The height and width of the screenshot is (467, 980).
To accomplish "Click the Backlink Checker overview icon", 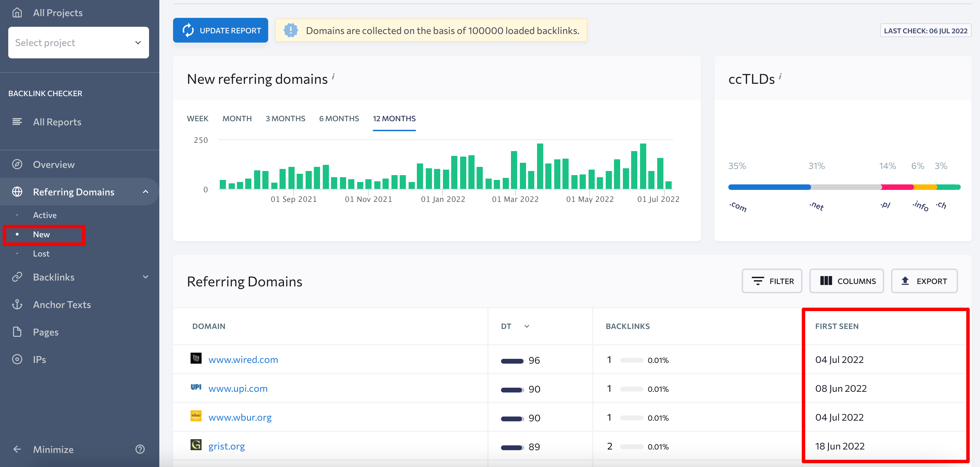I will pyautogui.click(x=18, y=164).
